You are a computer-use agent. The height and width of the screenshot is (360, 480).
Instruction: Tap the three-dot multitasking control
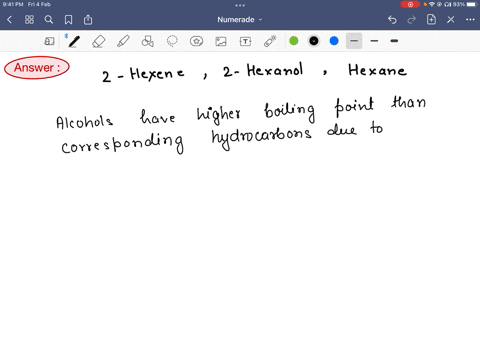coord(240,5)
